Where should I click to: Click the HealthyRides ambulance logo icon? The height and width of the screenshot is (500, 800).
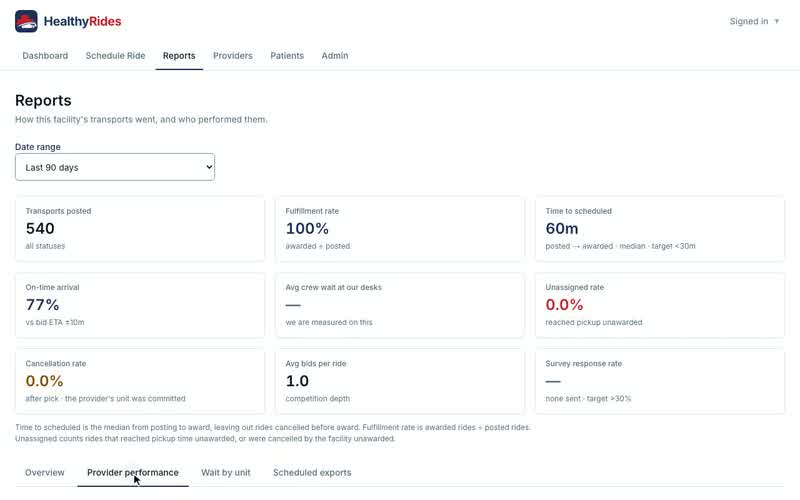coord(26,21)
